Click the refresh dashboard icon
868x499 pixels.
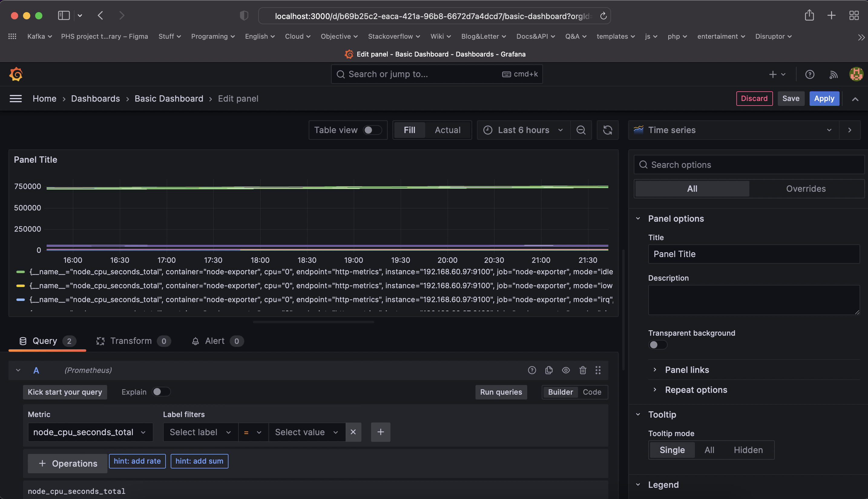pyautogui.click(x=607, y=130)
